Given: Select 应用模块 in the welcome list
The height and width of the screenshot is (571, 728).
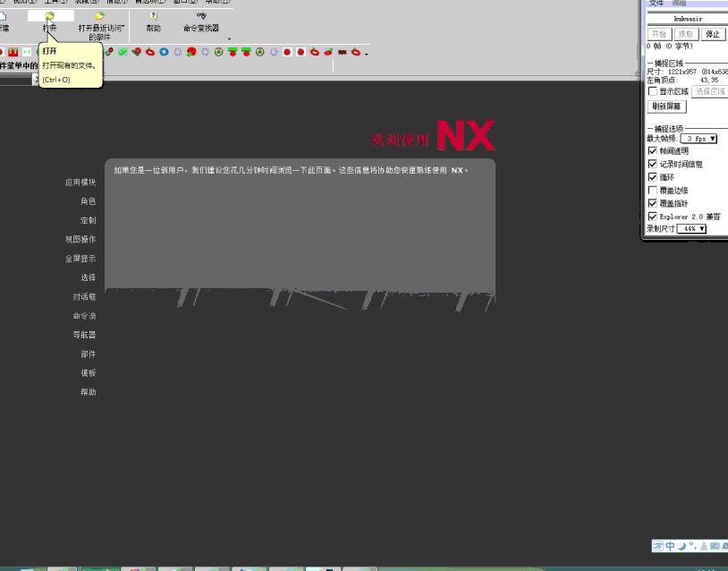Looking at the screenshot, I should point(80,182).
